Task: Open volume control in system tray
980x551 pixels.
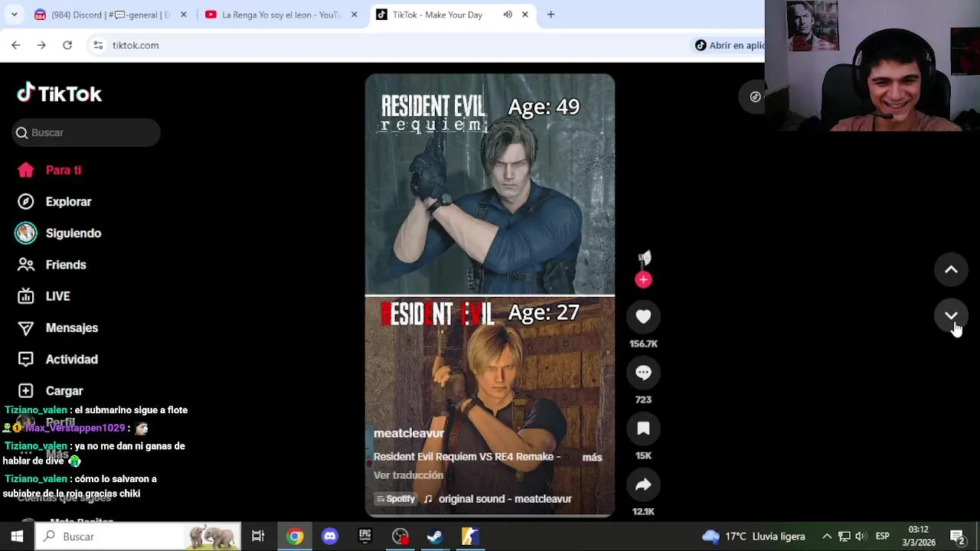Action: [x=861, y=536]
